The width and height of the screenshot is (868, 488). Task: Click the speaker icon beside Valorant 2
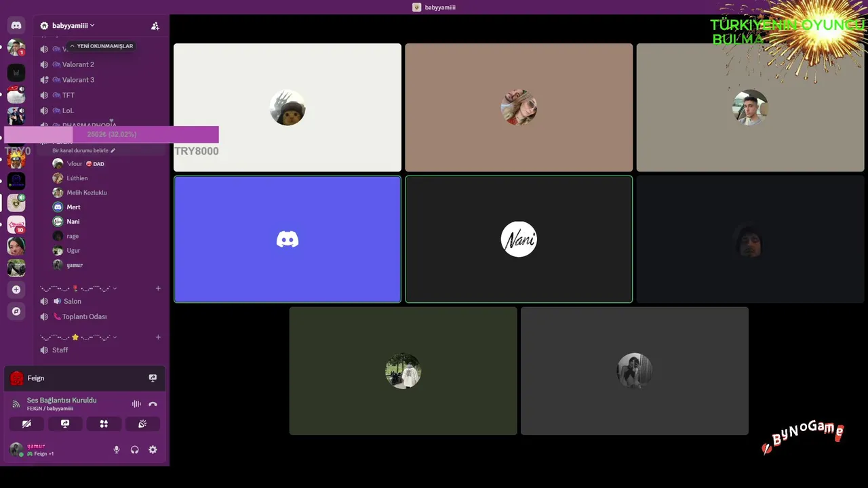pyautogui.click(x=44, y=64)
